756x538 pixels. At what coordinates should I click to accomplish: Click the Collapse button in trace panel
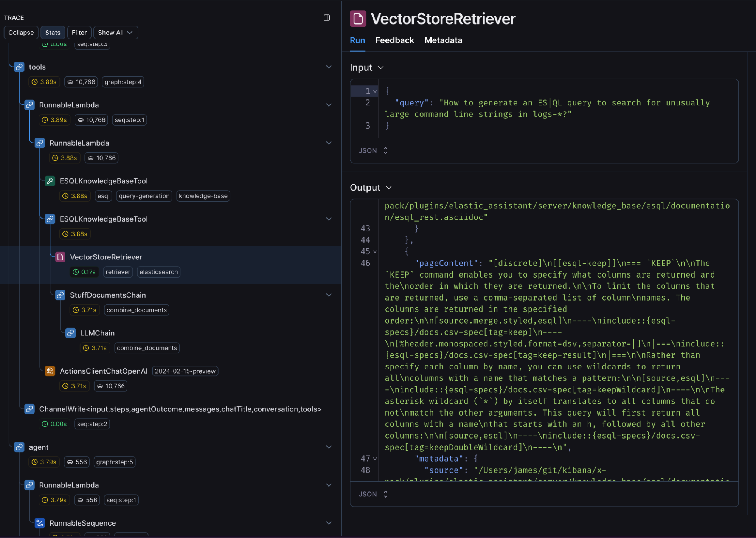[x=21, y=32]
